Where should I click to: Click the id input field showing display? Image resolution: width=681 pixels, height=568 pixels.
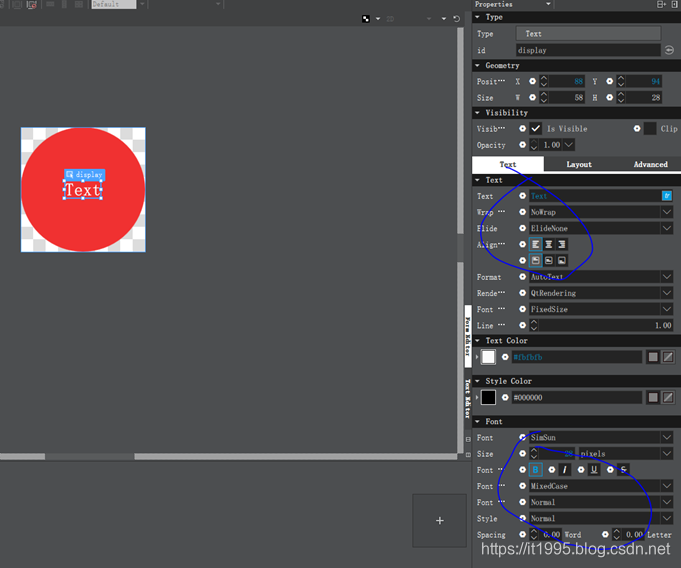point(588,50)
